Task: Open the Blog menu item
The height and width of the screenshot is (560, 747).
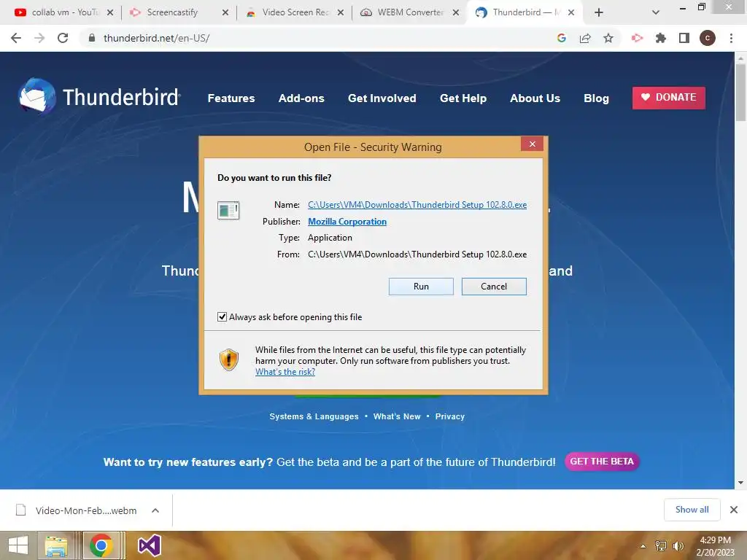Action: [x=597, y=98]
